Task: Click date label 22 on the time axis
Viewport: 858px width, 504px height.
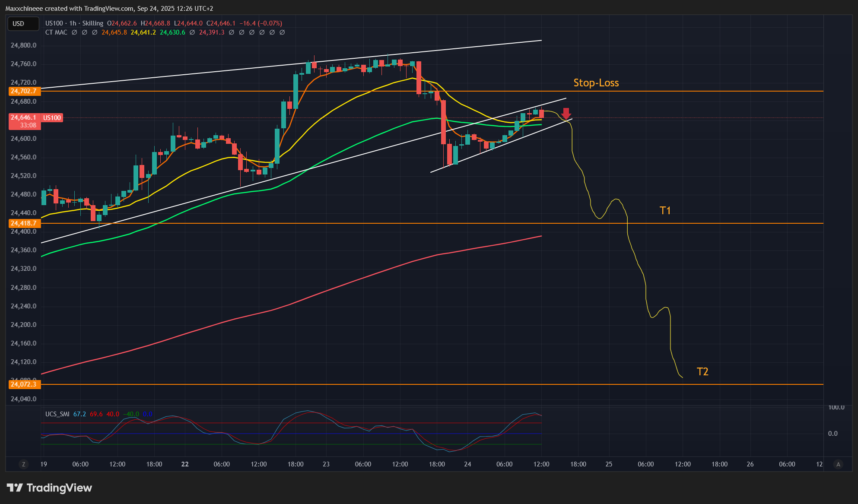Action: (x=185, y=464)
